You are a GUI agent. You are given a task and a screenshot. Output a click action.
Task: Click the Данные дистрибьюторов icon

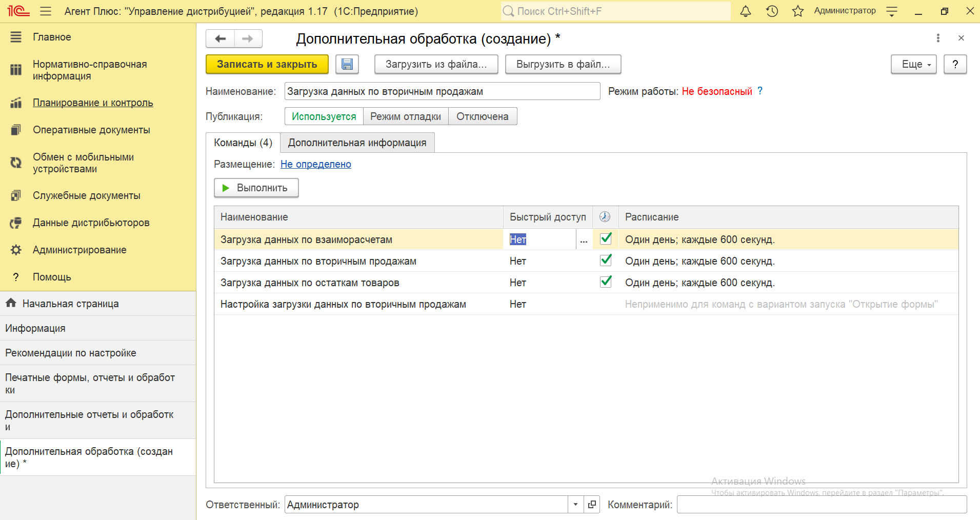pyautogui.click(x=16, y=223)
